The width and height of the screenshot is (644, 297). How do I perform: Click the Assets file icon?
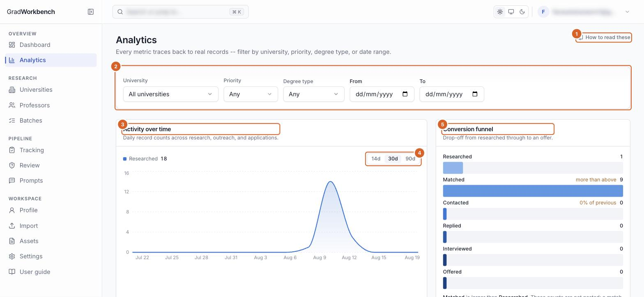12,241
